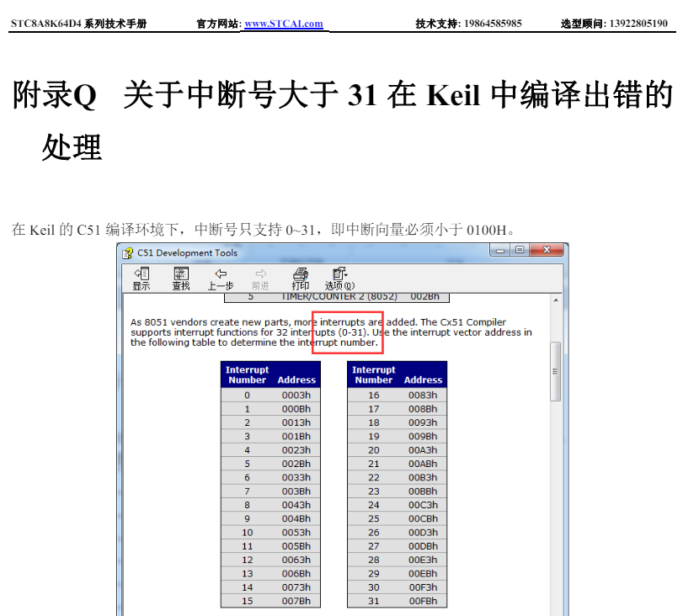Select address cell 0063h
The image size is (683, 616).
pos(296,560)
